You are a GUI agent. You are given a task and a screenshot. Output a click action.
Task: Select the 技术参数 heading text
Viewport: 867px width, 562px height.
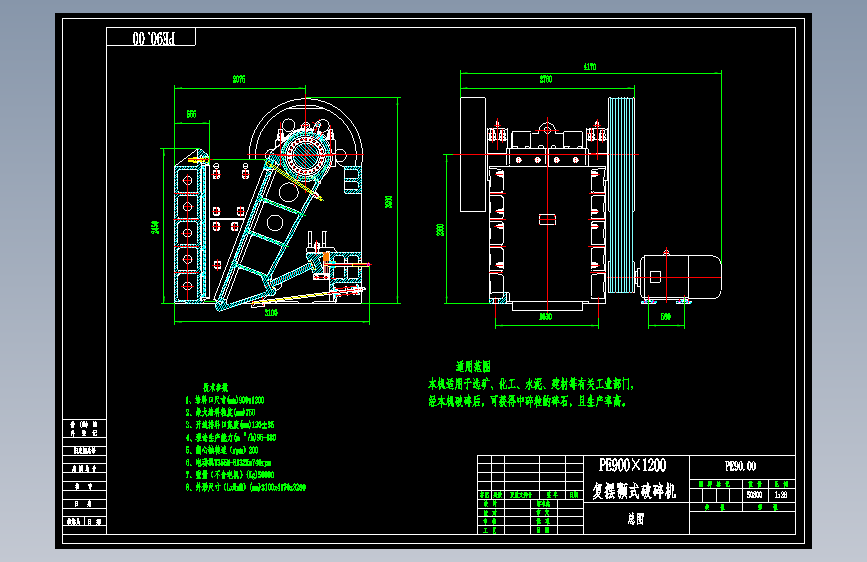point(215,388)
